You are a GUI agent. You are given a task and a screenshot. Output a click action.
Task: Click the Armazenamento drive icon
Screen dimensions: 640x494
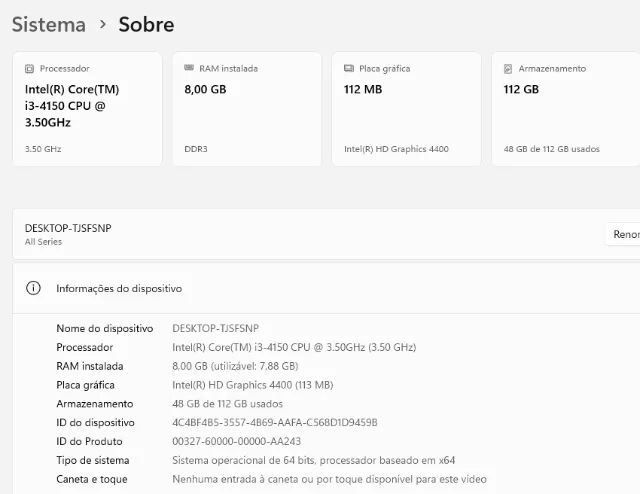tap(508, 69)
